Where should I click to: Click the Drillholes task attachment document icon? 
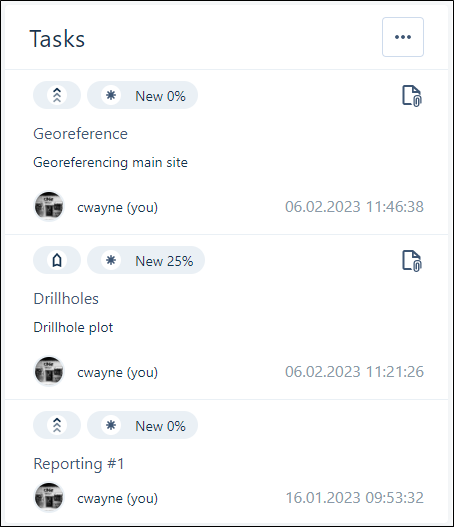pyautogui.click(x=412, y=261)
